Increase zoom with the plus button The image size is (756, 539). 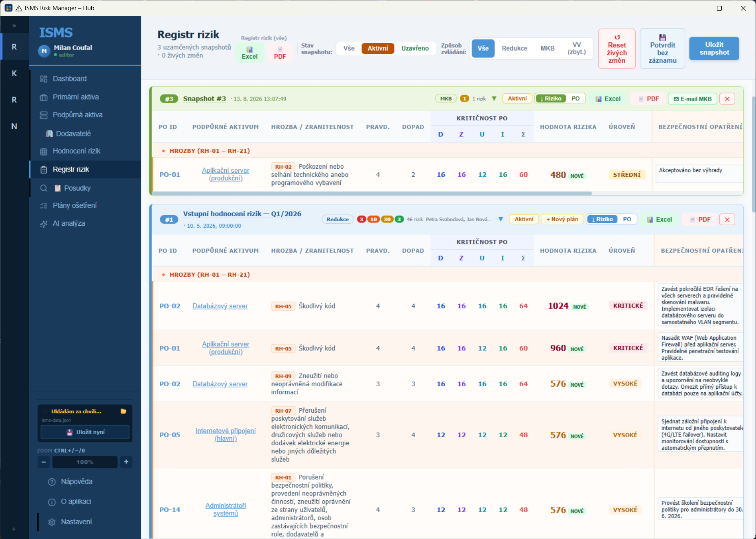pyautogui.click(x=126, y=462)
